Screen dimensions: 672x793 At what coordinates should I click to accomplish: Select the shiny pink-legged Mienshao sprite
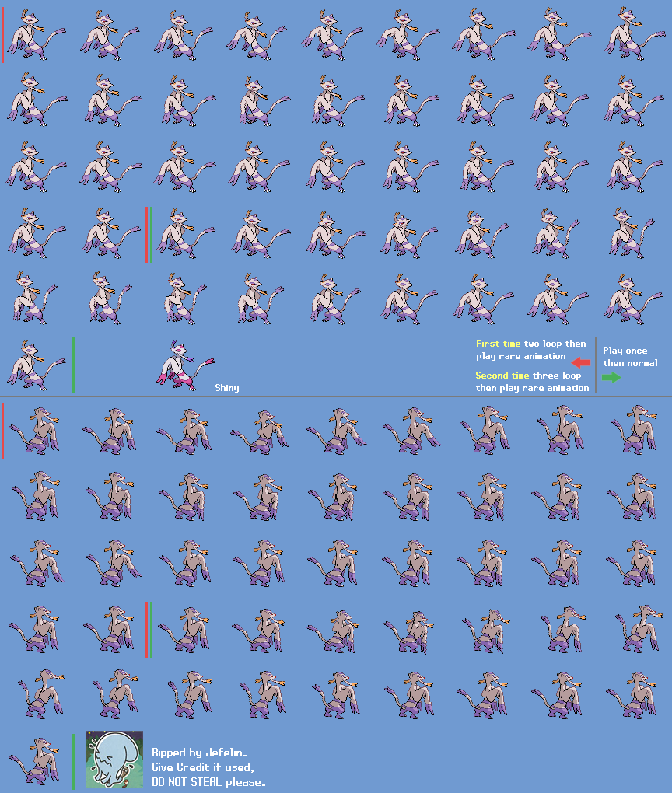pyautogui.click(x=185, y=364)
